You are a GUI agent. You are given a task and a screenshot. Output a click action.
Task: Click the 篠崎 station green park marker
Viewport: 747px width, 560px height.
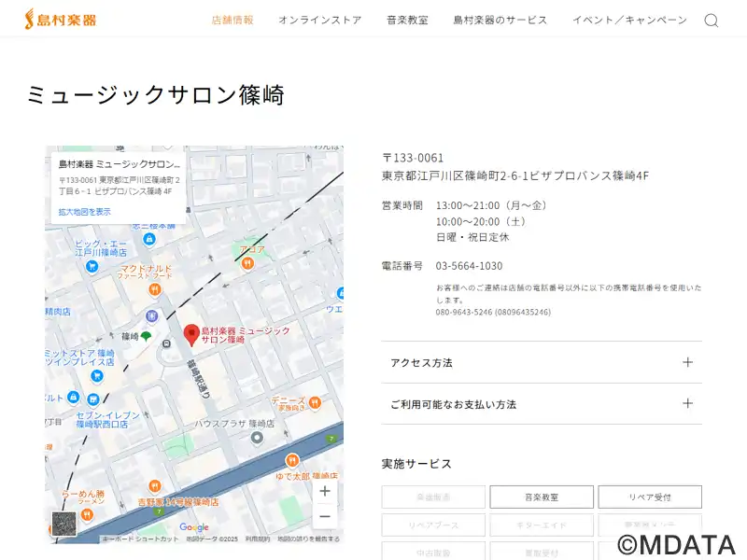click(146, 337)
